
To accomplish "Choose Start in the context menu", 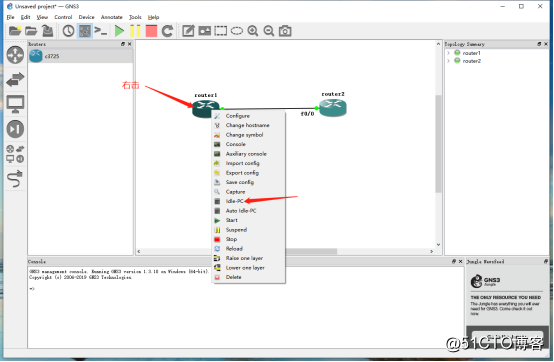I will point(248,220).
